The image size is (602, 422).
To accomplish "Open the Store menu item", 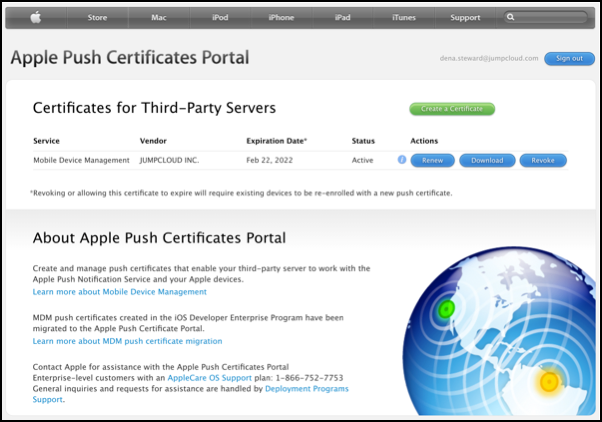I will coord(97,17).
